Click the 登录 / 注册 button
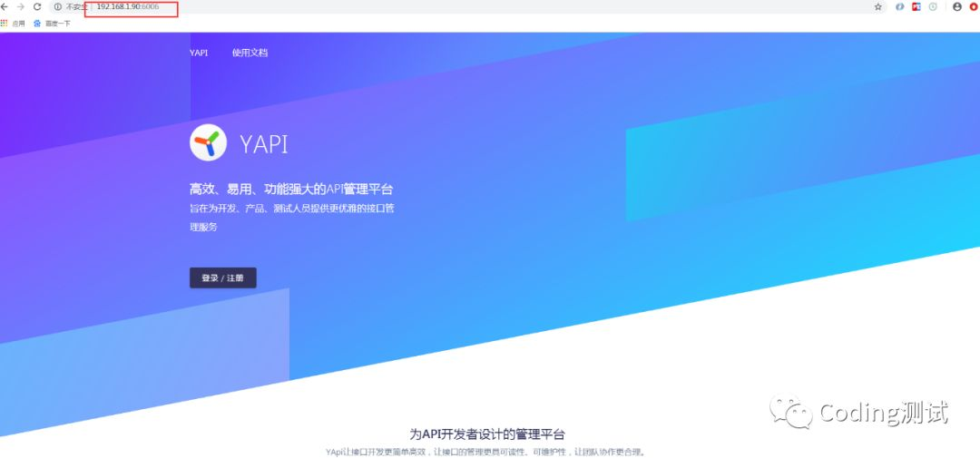The width and height of the screenshot is (980, 458). pyautogui.click(x=223, y=278)
